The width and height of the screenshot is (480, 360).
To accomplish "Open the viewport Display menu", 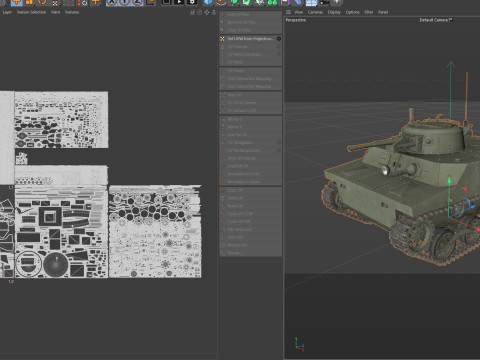I will [334, 12].
